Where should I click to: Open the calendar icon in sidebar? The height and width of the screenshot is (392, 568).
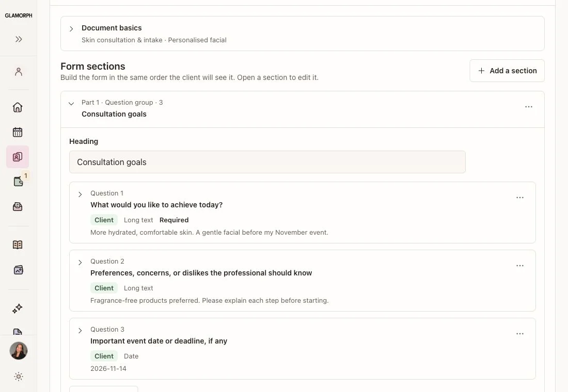coord(18,132)
